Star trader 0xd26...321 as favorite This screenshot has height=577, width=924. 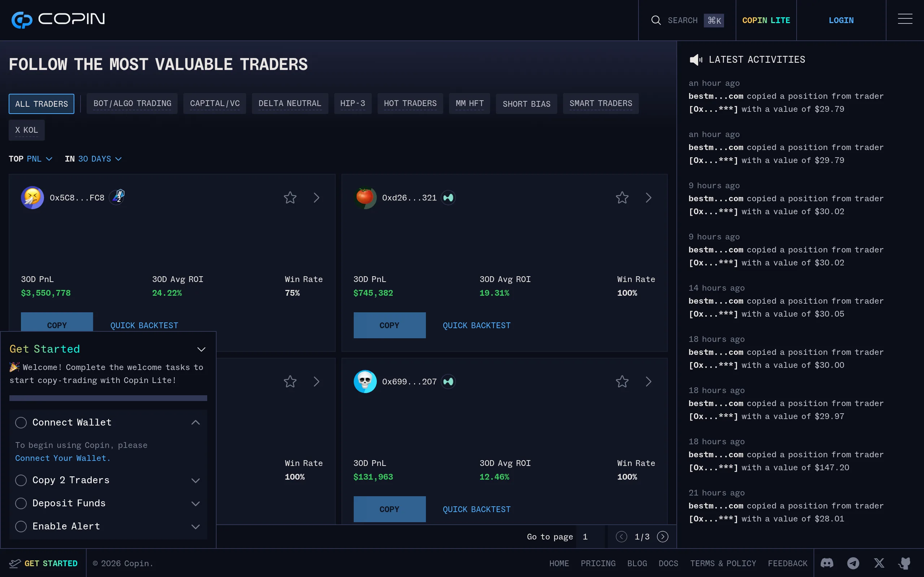[x=622, y=197]
